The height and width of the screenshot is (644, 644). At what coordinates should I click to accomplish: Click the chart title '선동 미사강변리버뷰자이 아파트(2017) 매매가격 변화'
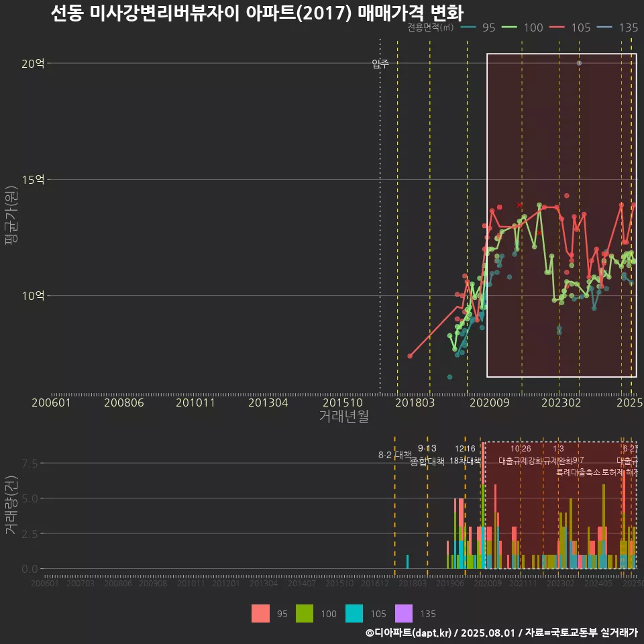257,13
